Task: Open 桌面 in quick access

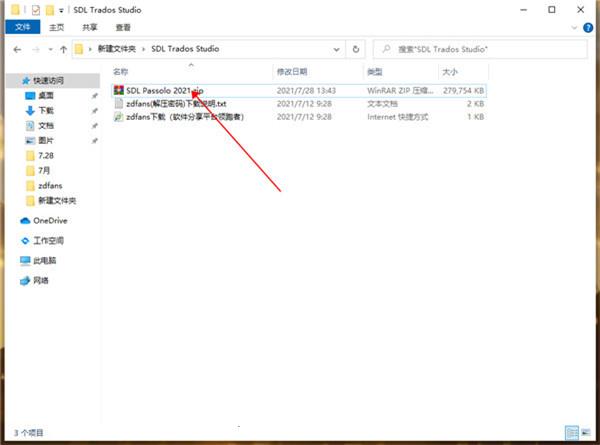Action: (46, 95)
